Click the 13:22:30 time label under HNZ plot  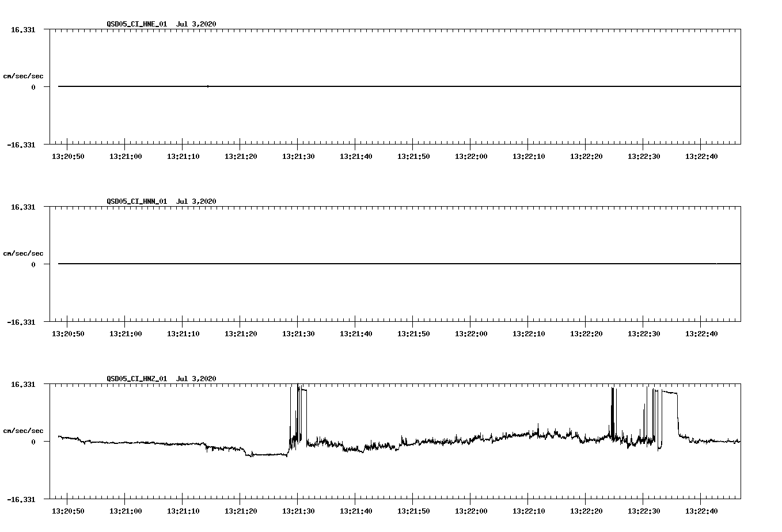click(x=644, y=511)
